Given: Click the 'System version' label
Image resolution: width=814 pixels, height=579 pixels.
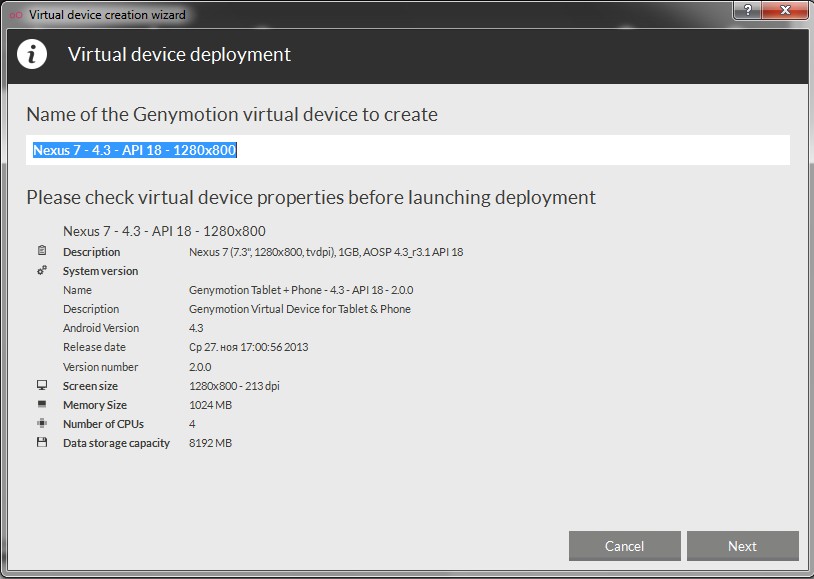Looking at the screenshot, I should click(x=101, y=271).
